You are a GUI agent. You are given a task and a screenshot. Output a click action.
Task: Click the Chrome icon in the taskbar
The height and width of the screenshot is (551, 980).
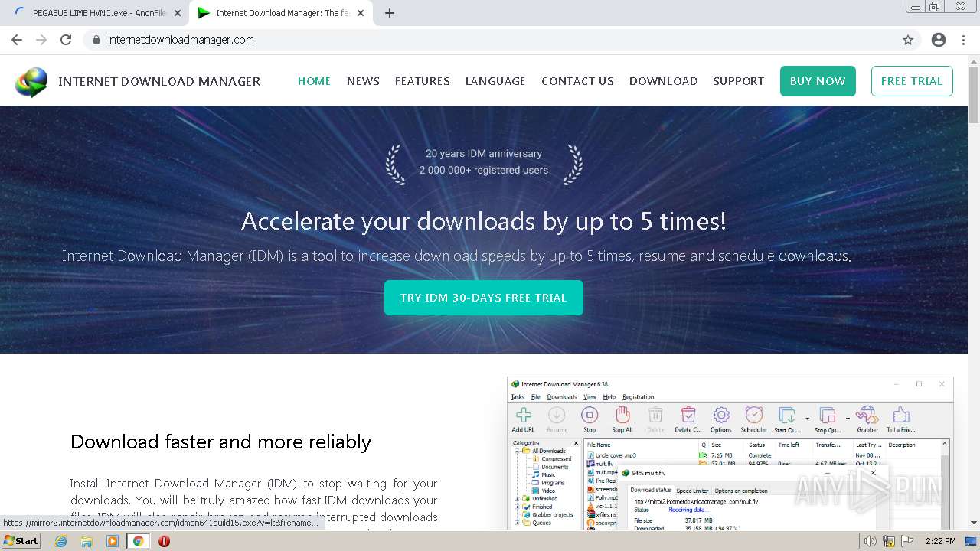[x=139, y=541]
